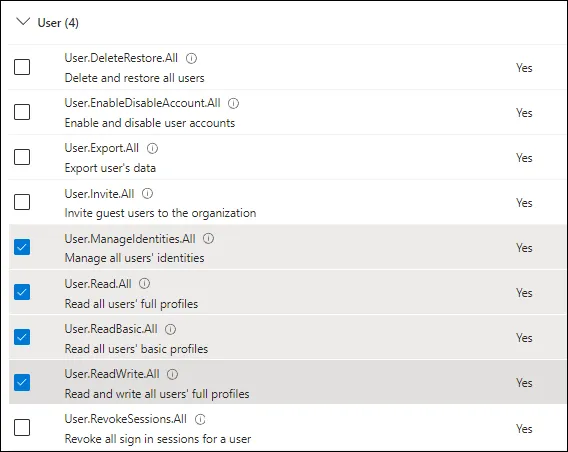Uncheck the User.Read.All checkbox
This screenshot has height=452, width=568.
(22, 292)
